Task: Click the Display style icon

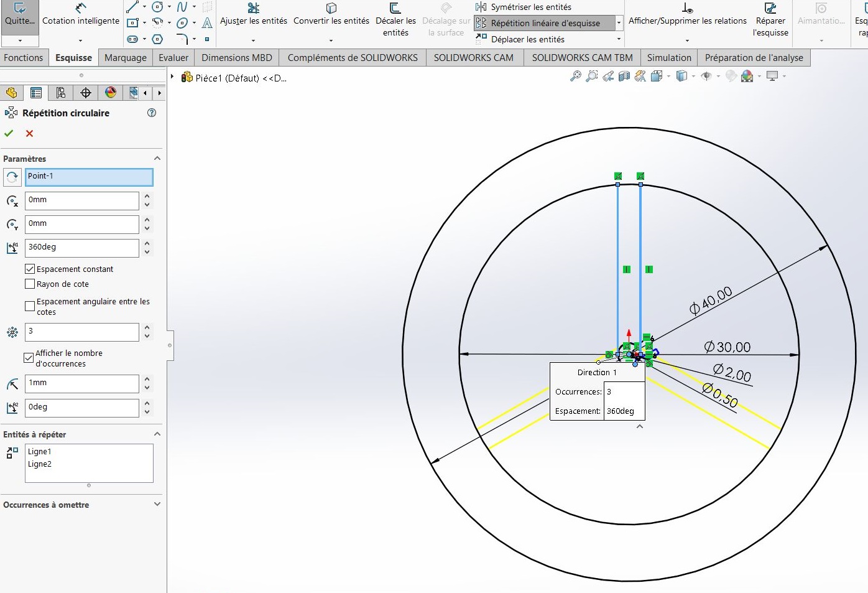Action: (681, 76)
